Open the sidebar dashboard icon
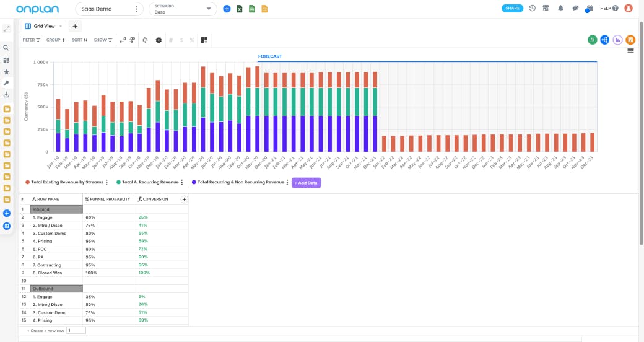Viewport: 644px width, 342px height. click(6, 60)
